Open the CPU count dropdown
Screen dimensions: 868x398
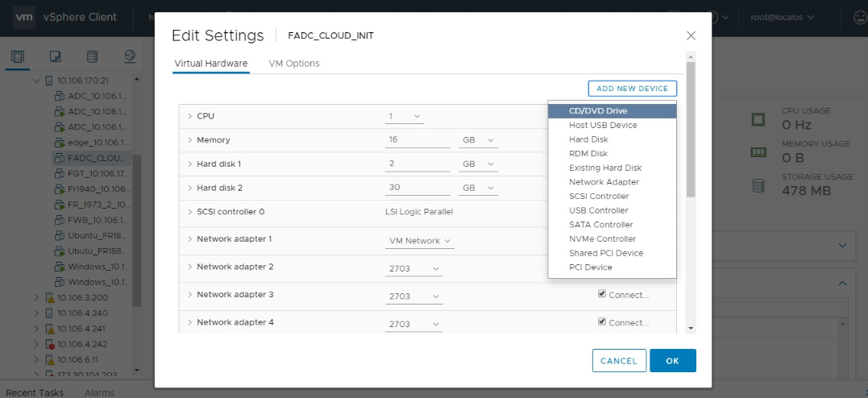coord(405,117)
